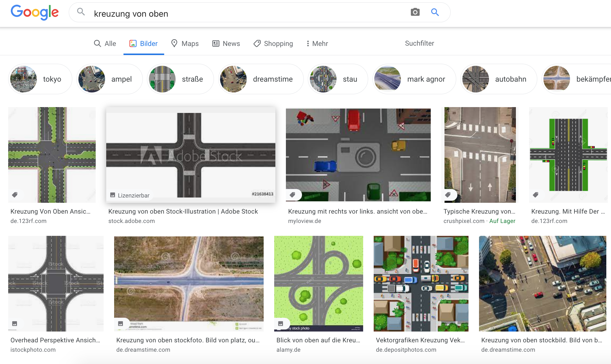Click the product tag icon on 123rf image
Viewport: 611px width, 364px height.
(15, 195)
